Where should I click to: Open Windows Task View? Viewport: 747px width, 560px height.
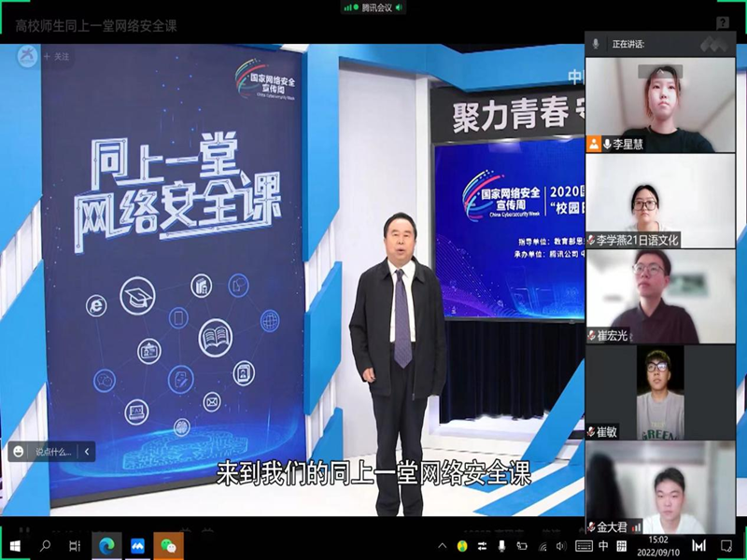(x=76, y=546)
